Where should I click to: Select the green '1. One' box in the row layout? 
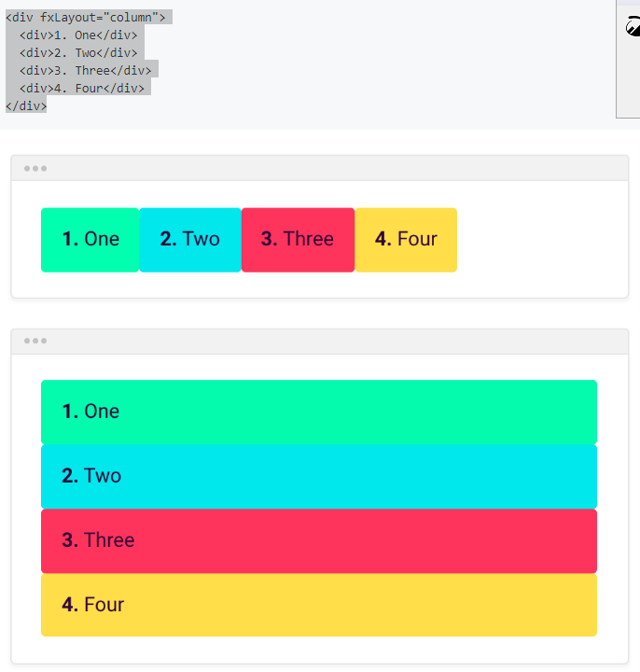(x=90, y=240)
